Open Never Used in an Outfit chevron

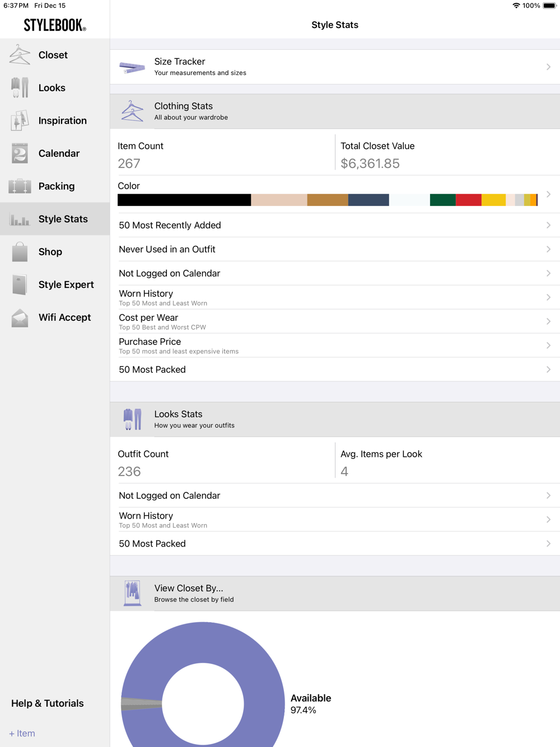(x=548, y=249)
